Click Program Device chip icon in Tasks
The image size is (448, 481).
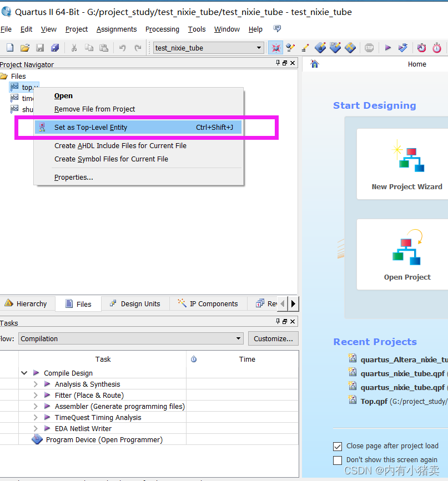(37, 439)
